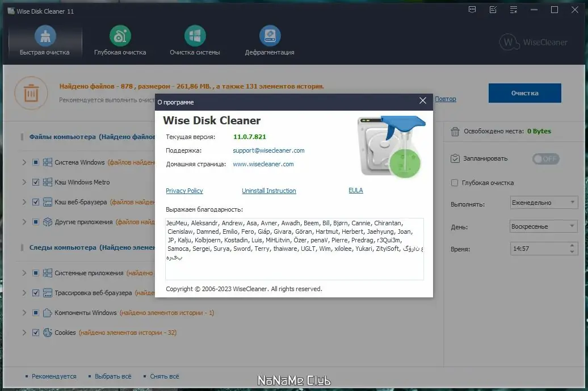Expand the Кэш веб-браузера row
588x391 pixels.
[x=24, y=202]
